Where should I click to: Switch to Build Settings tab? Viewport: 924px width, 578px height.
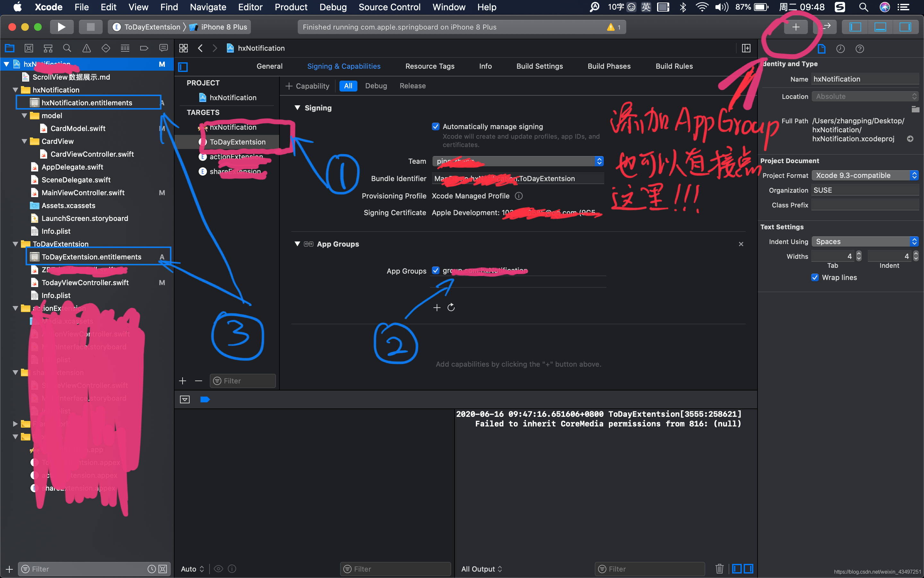(540, 66)
